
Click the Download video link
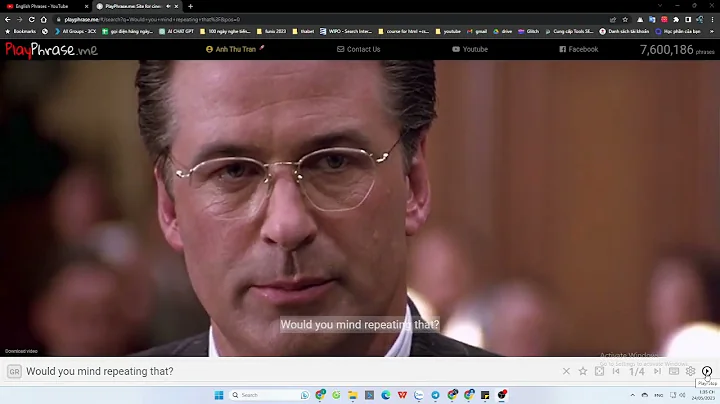click(21, 351)
